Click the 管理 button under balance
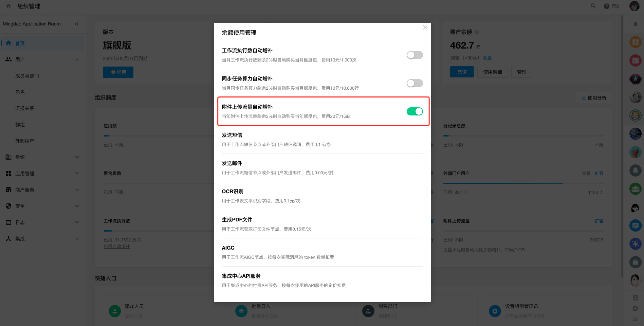This screenshot has width=644, height=326. click(x=522, y=72)
